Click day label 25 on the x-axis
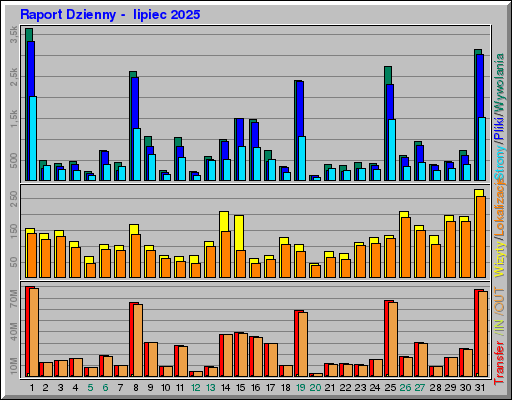512x400 pixels. [390, 388]
